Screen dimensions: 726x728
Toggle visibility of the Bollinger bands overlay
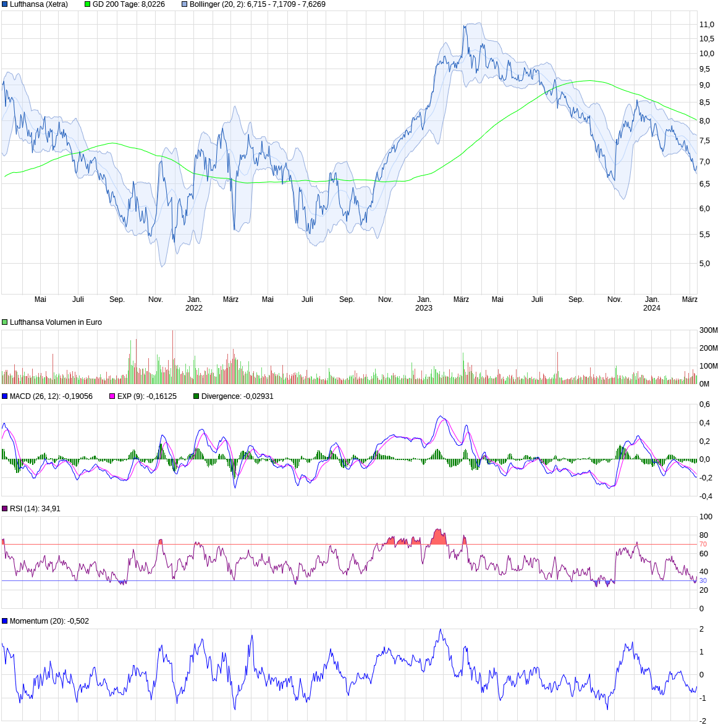[185, 4]
